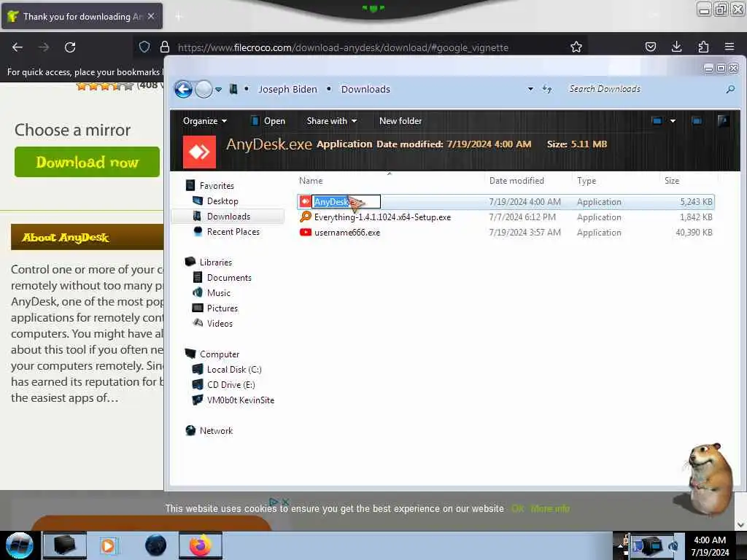
Task: Open the Explorer help icon
Action: tap(723, 121)
